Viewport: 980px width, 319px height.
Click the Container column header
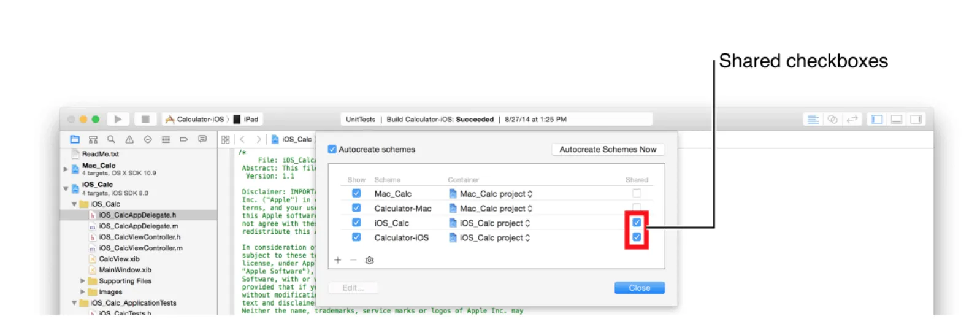464,180
